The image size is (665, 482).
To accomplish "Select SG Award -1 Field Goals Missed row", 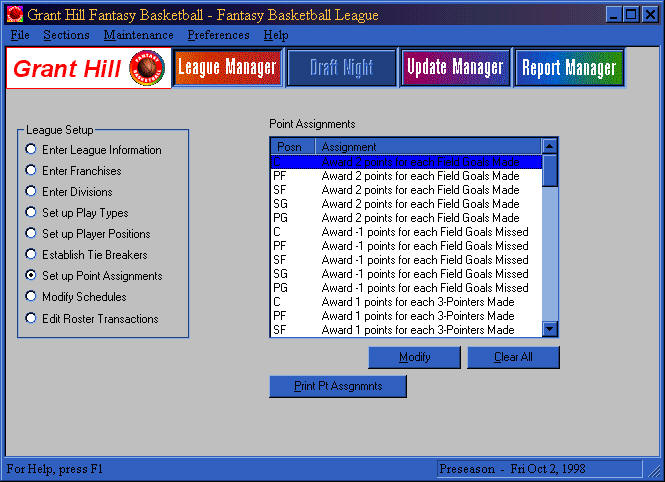I will [406, 274].
